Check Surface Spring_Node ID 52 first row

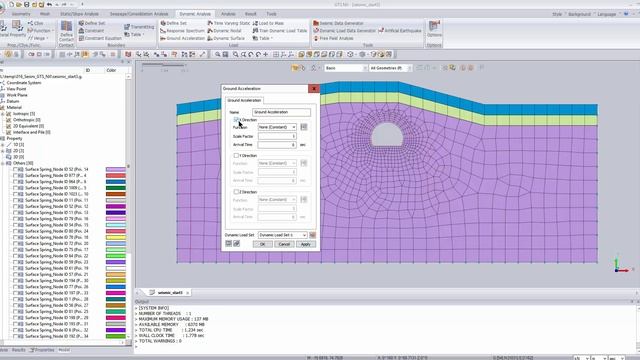pyautogui.click(x=15, y=169)
